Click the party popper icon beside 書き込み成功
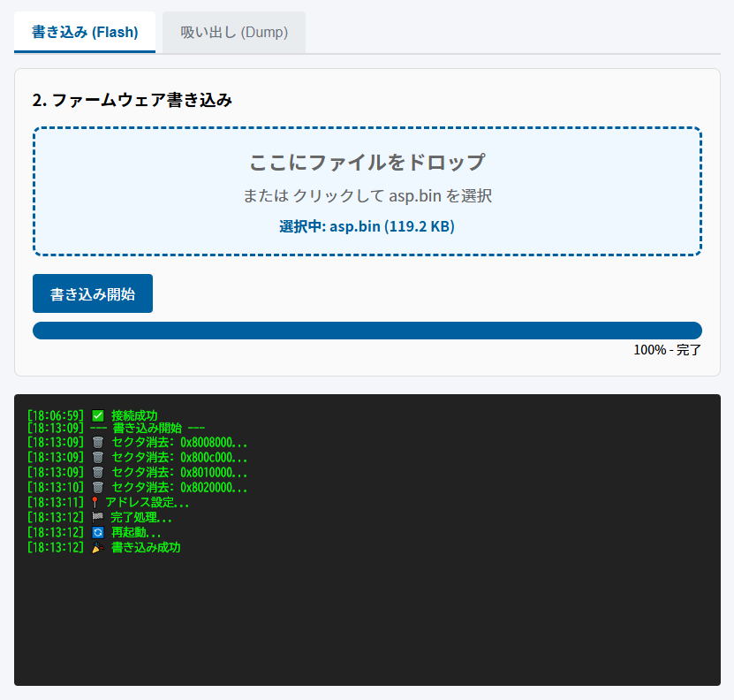Viewport: 734px width, 700px height. pos(98,547)
